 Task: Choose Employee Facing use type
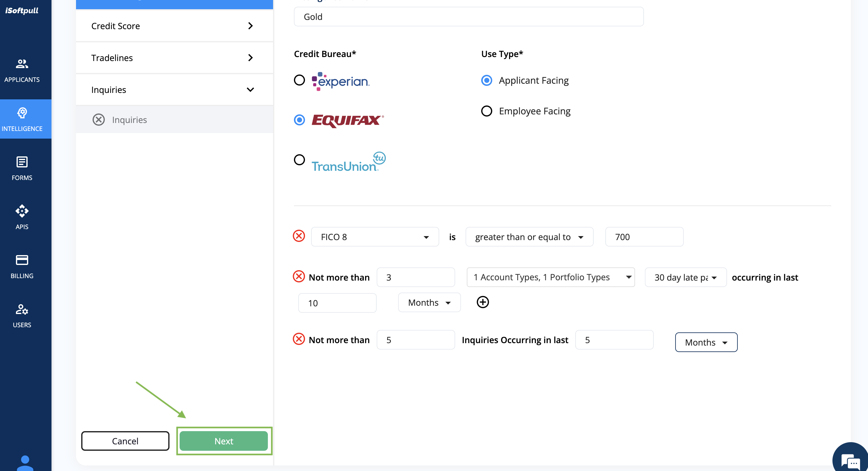486,111
